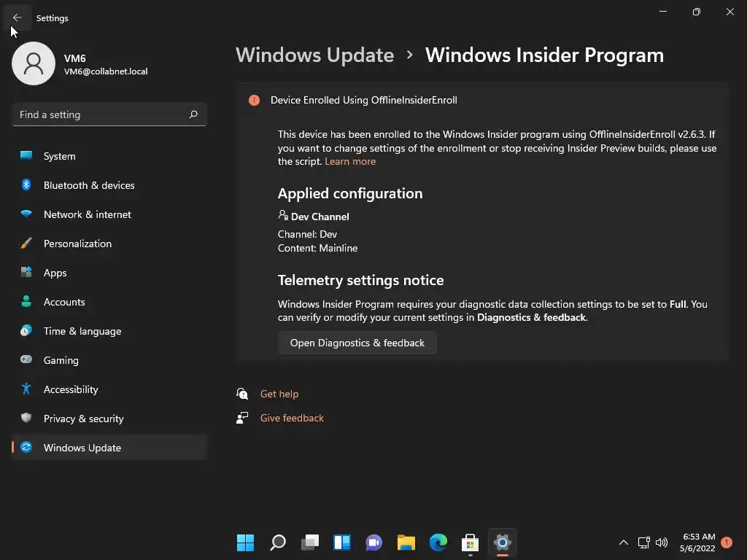Open the notification badge in the tray
The width and height of the screenshot is (747, 560).
coord(727,542)
